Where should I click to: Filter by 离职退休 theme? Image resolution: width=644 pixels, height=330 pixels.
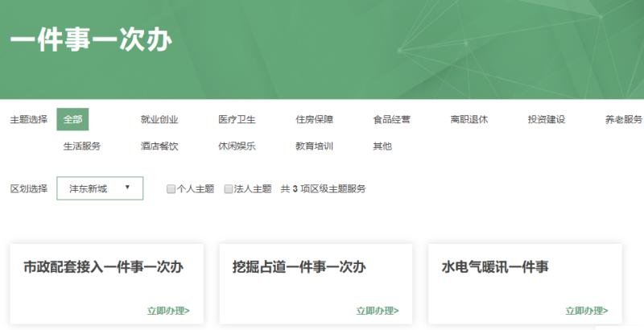(469, 120)
